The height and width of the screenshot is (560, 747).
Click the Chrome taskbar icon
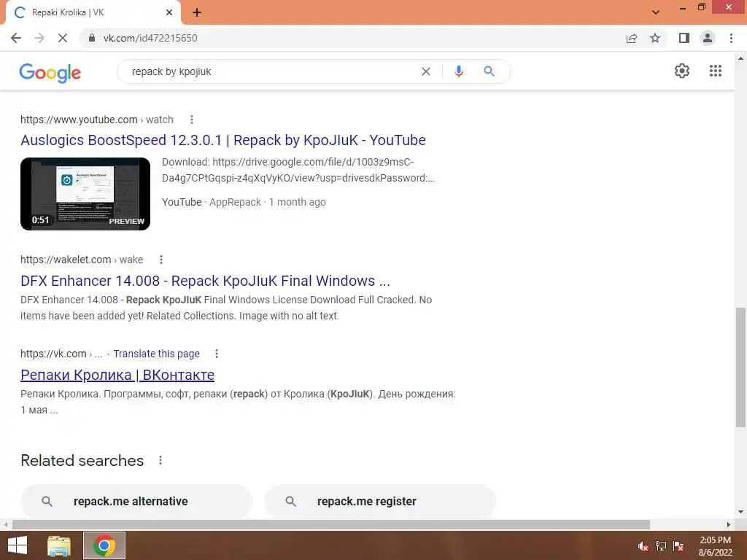click(104, 545)
